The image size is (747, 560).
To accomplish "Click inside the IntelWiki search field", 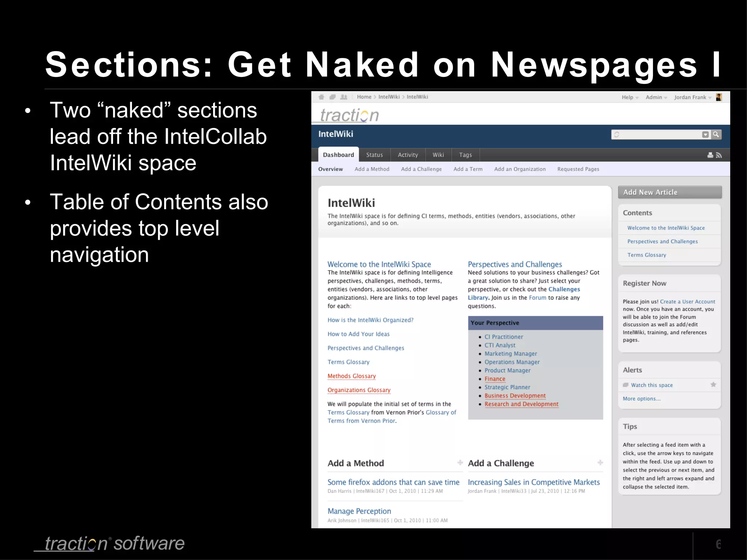I will pos(660,135).
